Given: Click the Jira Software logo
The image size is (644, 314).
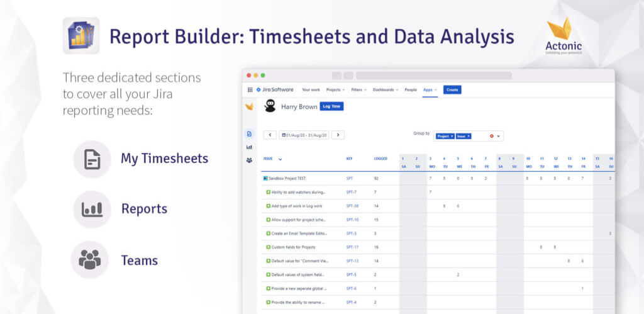Looking at the screenshot, I should 275,89.
